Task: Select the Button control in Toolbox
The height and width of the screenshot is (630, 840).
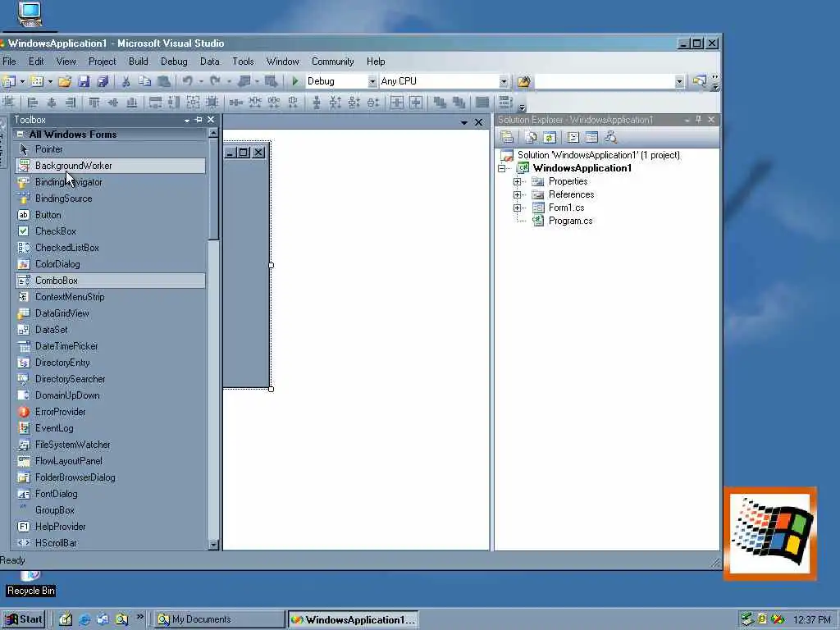Action: (x=111, y=215)
